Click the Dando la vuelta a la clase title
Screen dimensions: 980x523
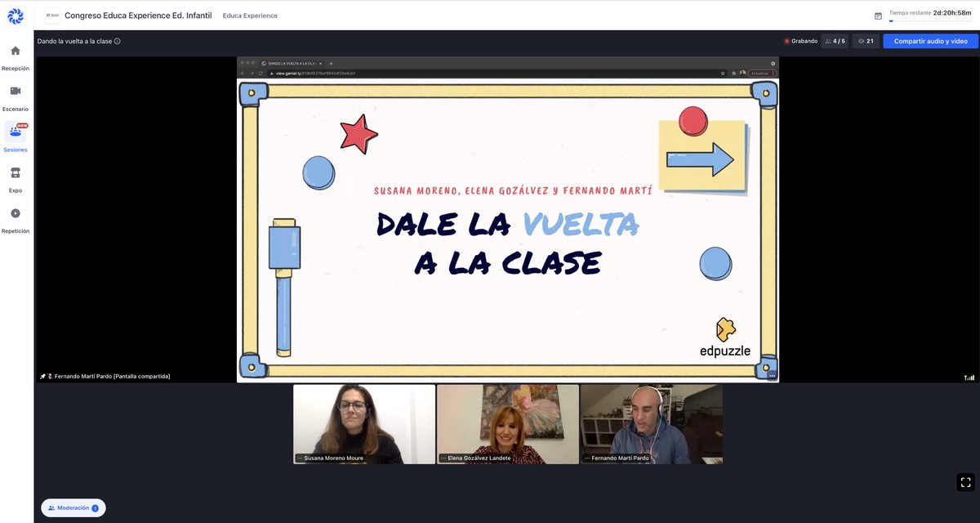[x=74, y=41]
